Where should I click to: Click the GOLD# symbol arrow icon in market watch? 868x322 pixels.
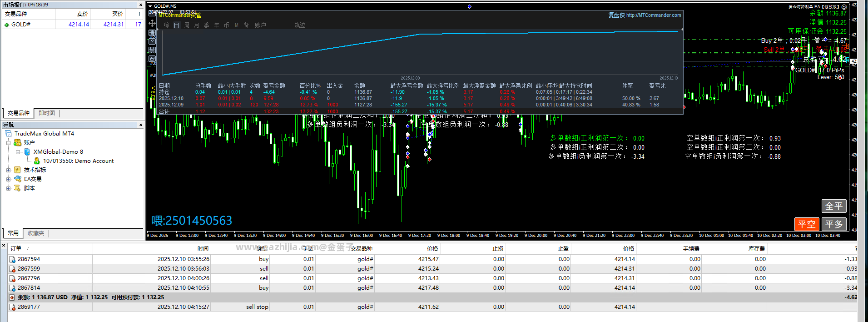tap(7, 25)
